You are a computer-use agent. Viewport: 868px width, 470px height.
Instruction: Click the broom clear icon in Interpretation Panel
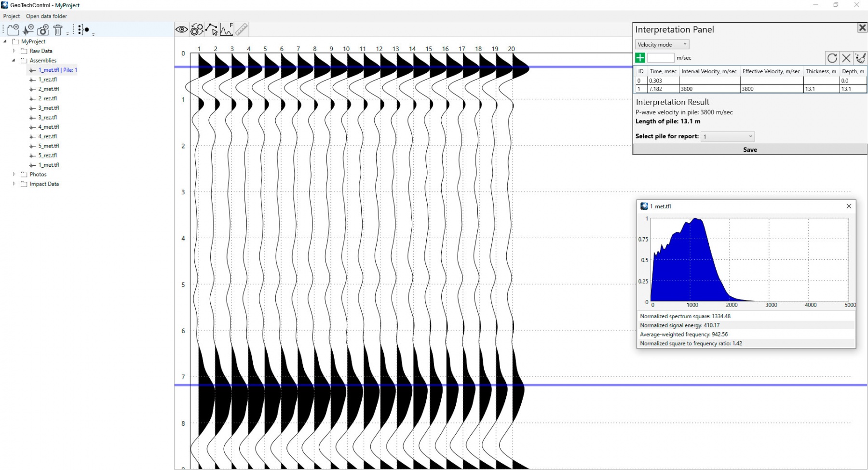(x=860, y=58)
